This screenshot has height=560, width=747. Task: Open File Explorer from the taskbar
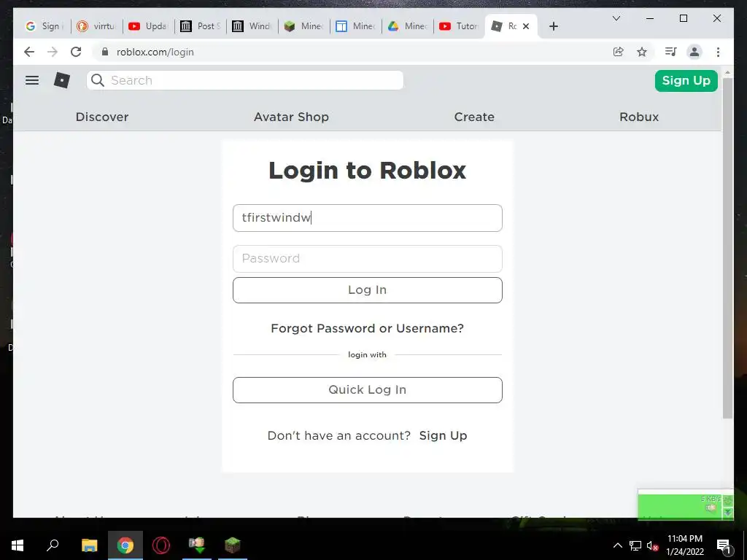89,545
